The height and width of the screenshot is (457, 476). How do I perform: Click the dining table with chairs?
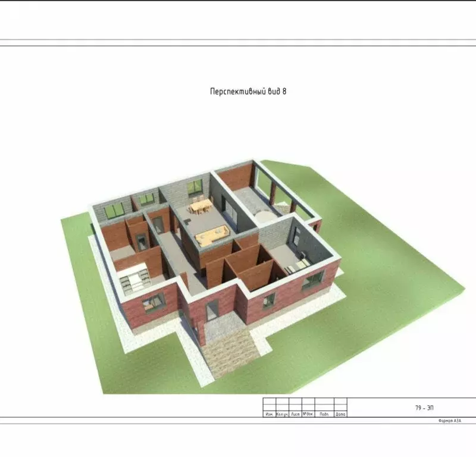tap(200, 206)
